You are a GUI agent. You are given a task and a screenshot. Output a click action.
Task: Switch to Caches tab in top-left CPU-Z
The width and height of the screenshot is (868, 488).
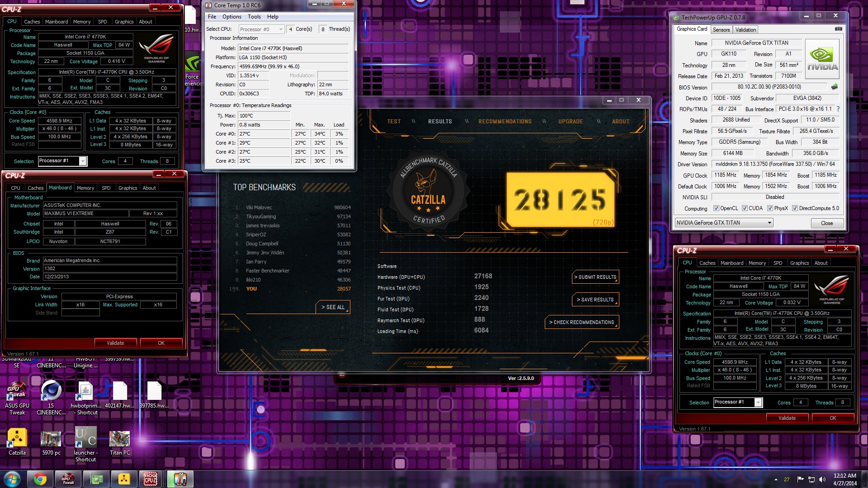(32, 22)
